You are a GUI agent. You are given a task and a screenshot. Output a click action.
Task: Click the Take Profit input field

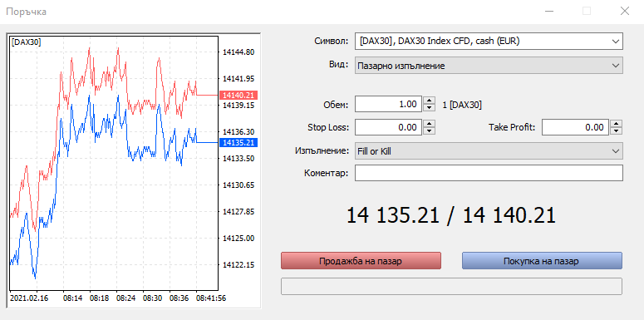pyautogui.click(x=575, y=127)
